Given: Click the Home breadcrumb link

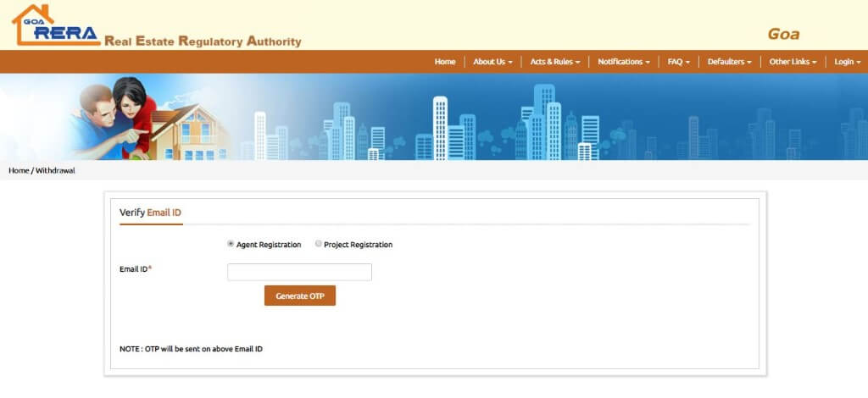Looking at the screenshot, I should click(19, 170).
